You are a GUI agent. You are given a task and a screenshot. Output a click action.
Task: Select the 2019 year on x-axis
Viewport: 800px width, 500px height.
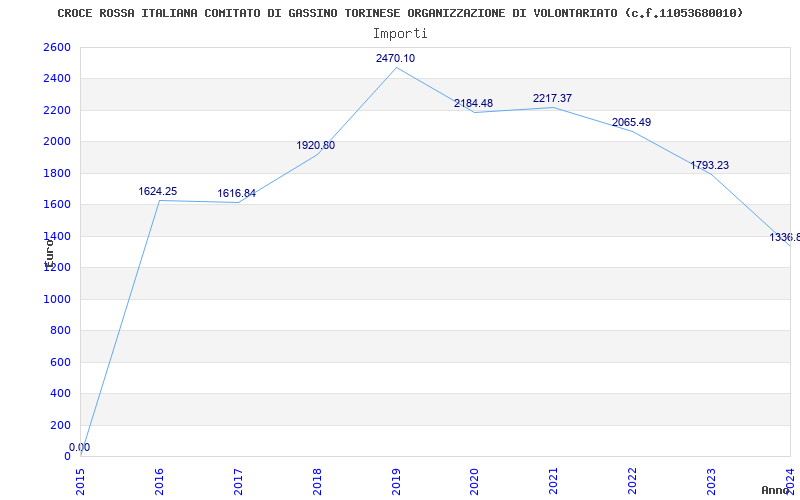pos(396,480)
